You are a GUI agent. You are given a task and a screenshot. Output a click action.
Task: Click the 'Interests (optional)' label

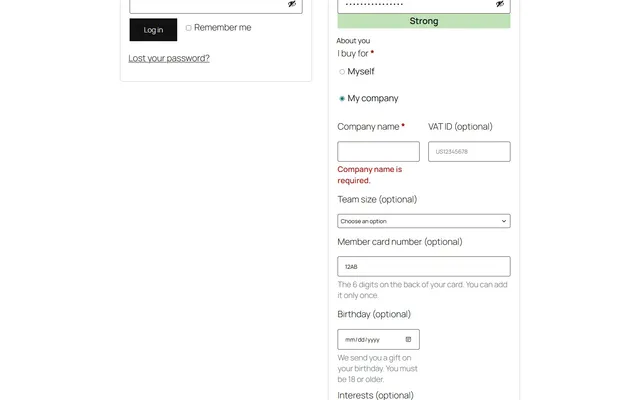point(376,395)
